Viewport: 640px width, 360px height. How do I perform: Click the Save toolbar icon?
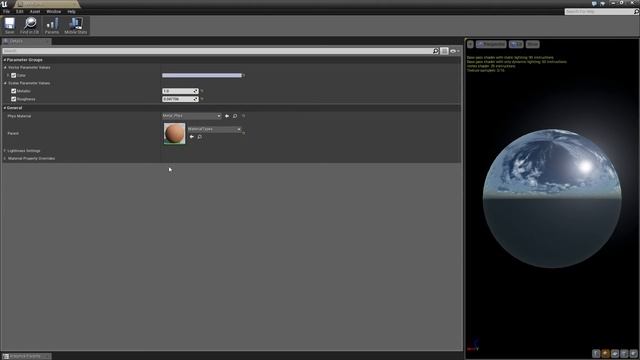[x=9, y=25]
